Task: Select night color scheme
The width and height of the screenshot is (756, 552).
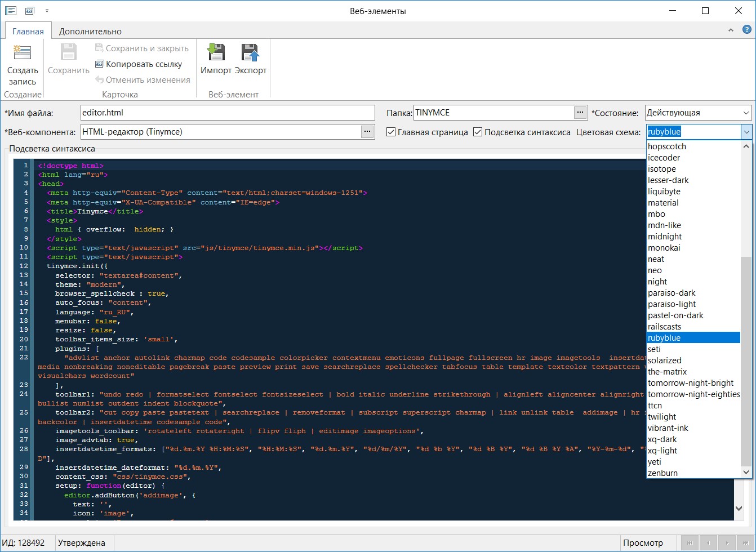Action: (693, 282)
